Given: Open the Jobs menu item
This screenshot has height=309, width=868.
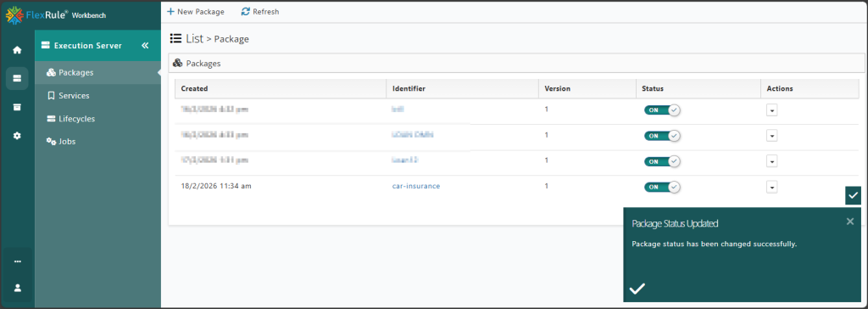Looking at the screenshot, I should pyautogui.click(x=97, y=142).
